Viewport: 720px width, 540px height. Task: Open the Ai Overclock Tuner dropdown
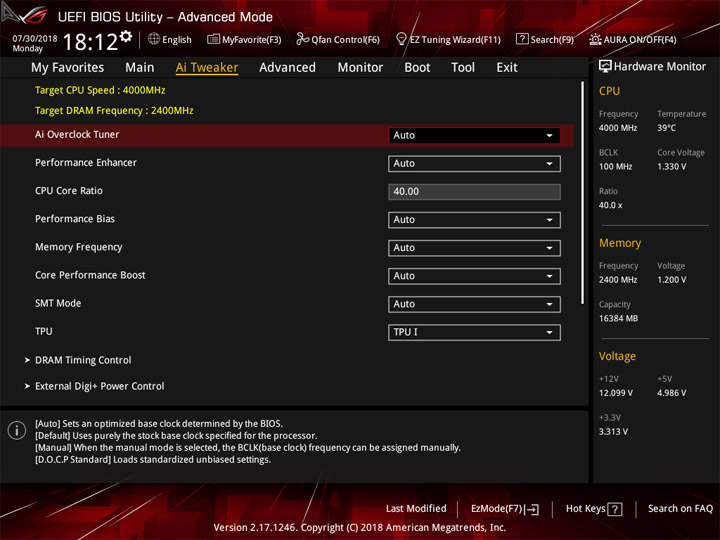[474, 135]
